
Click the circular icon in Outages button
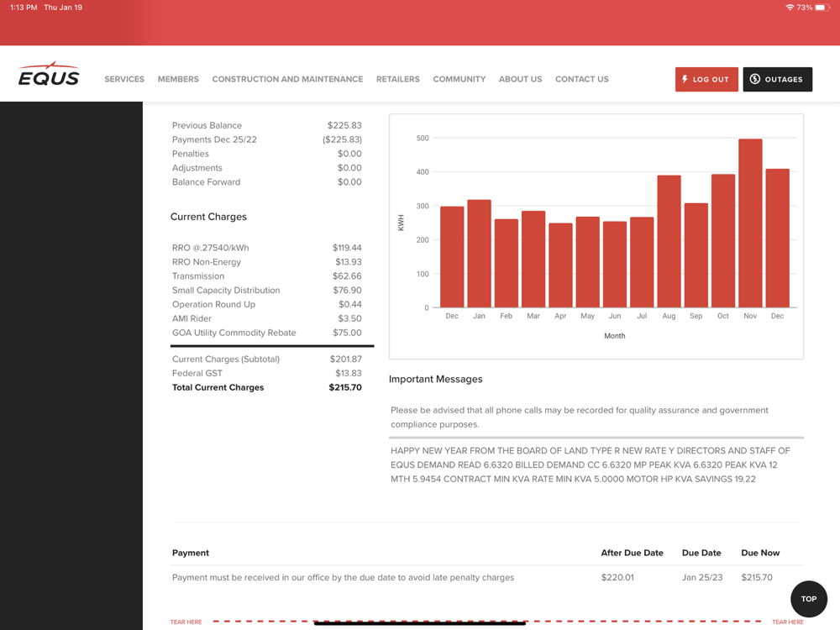[755, 79]
